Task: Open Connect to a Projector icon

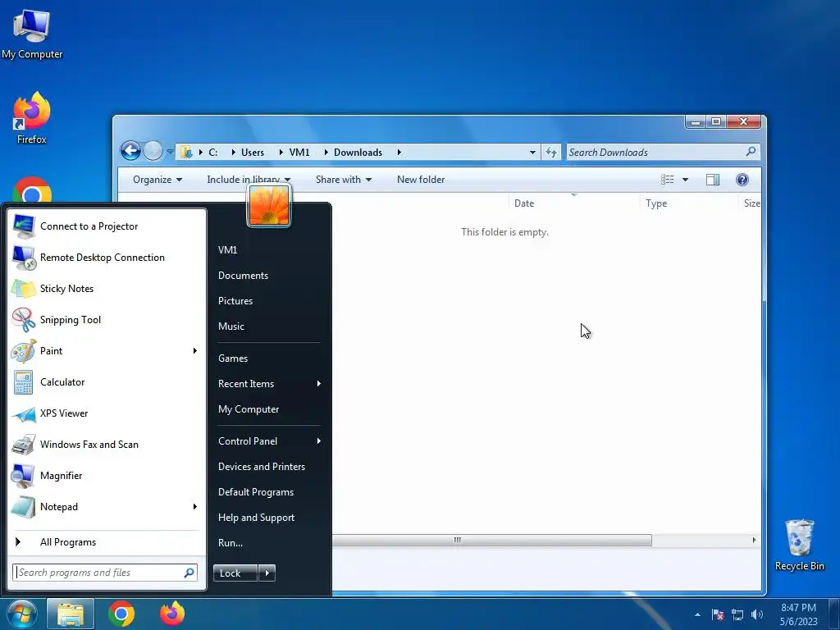Action: 24,226
